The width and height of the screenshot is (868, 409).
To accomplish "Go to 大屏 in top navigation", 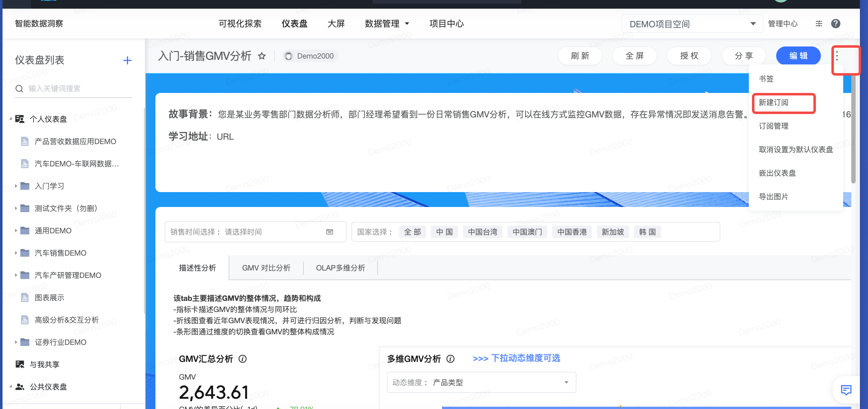I will point(336,24).
